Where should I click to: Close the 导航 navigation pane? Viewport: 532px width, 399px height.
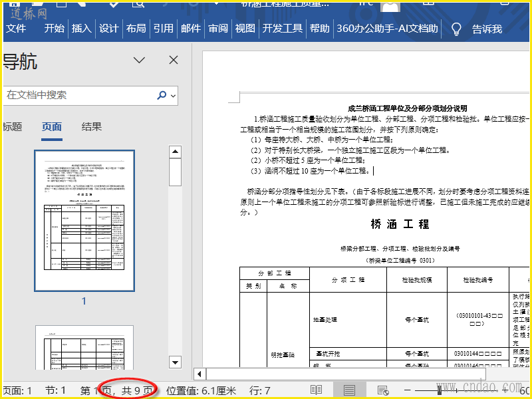pyautogui.click(x=174, y=61)
